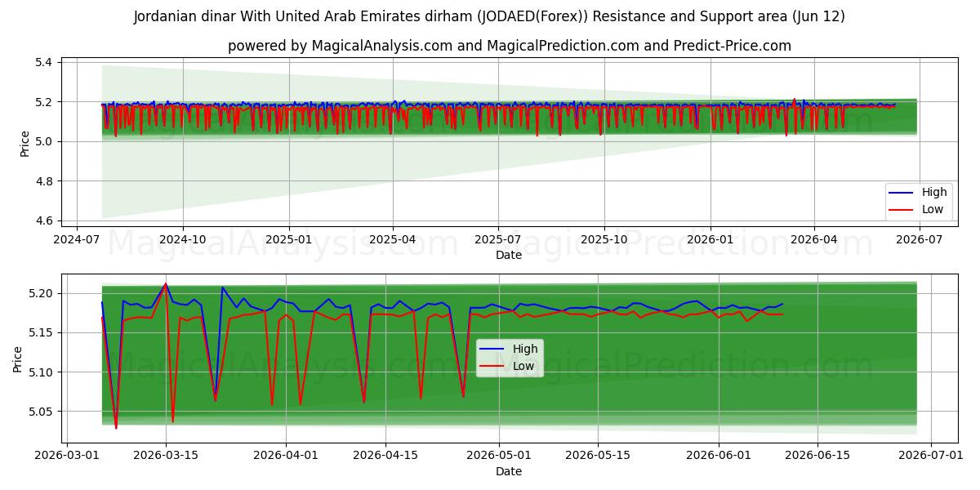Click the 2025-07 date tick label
The image size is (980, 490).
[498, 240]
